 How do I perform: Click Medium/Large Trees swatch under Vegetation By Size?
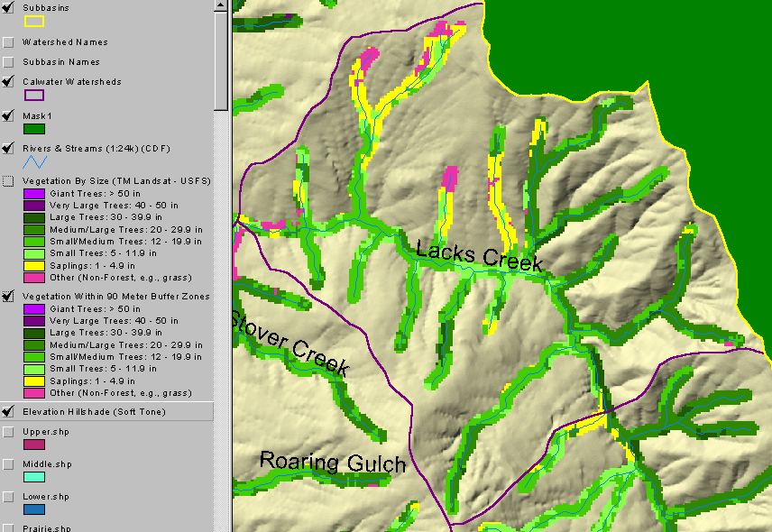[34, 230]
